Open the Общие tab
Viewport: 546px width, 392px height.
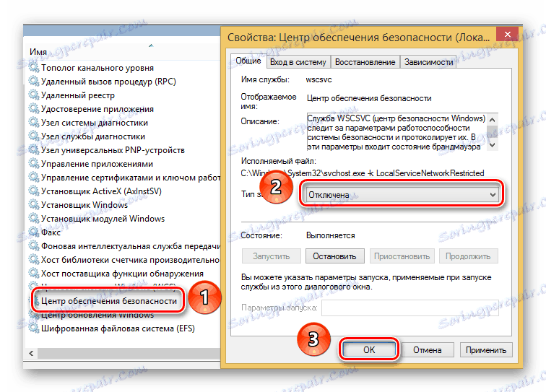click(x=248, y=61)
